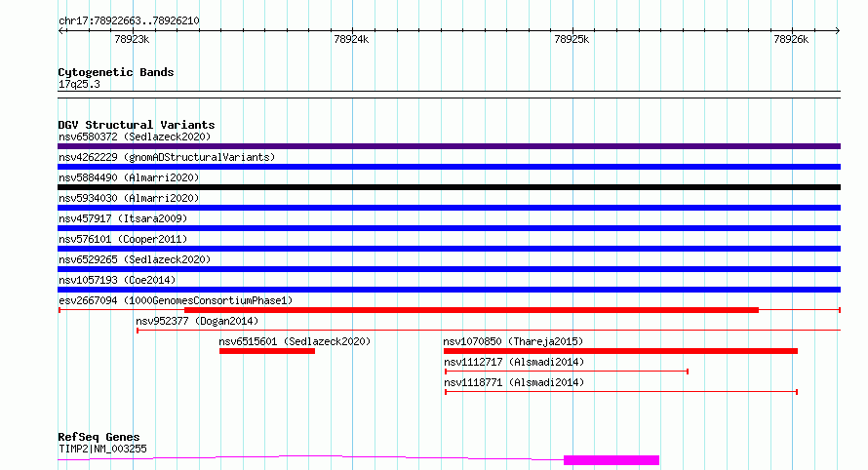
Task: Click the 78924k ruler tick label
Action: click(351, 39)
